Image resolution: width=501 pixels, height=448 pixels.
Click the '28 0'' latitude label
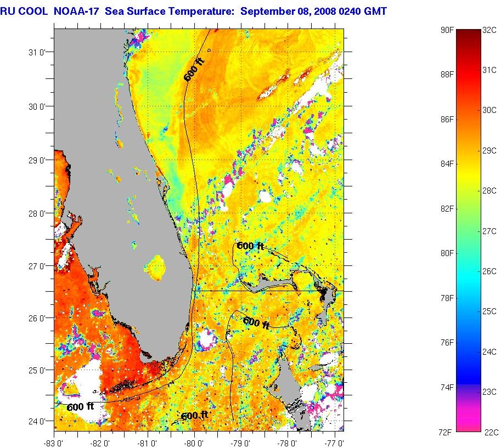click(x=37, y=213)
